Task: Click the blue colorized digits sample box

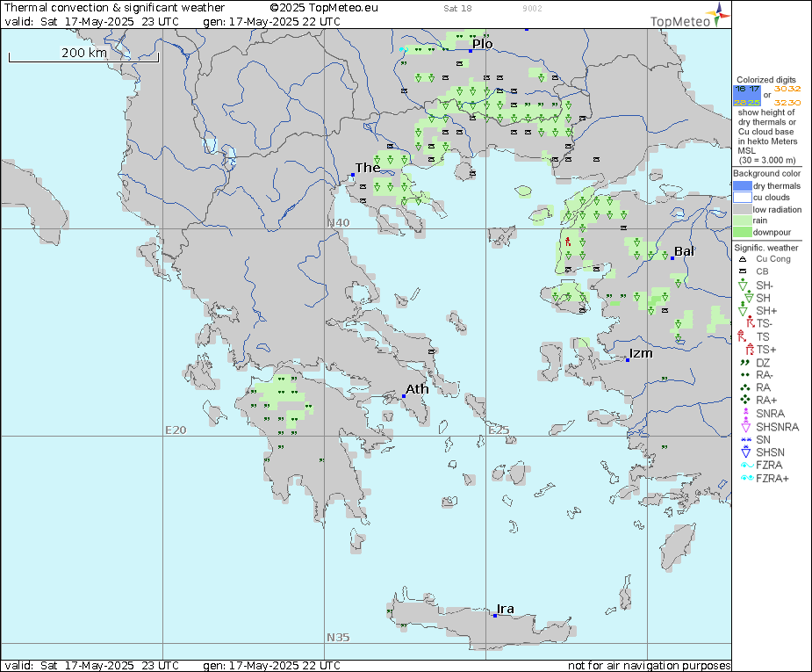Action: (x=747, y=96)
